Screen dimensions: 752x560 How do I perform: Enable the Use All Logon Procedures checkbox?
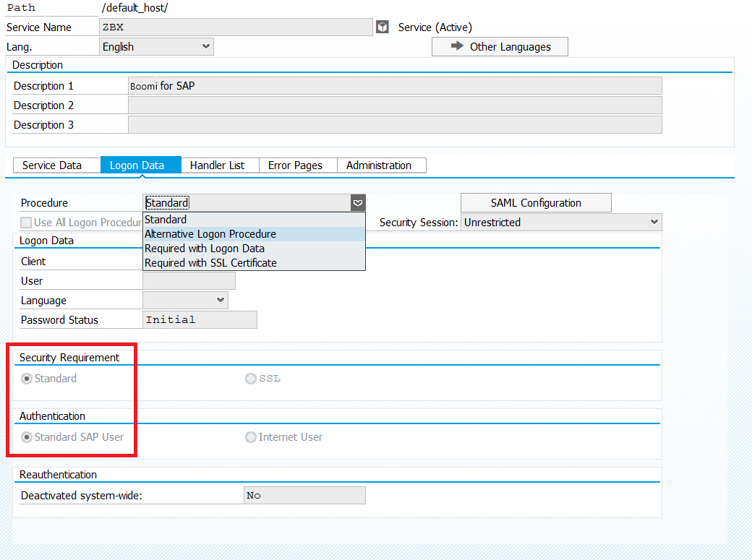click(x=26, y=223)
